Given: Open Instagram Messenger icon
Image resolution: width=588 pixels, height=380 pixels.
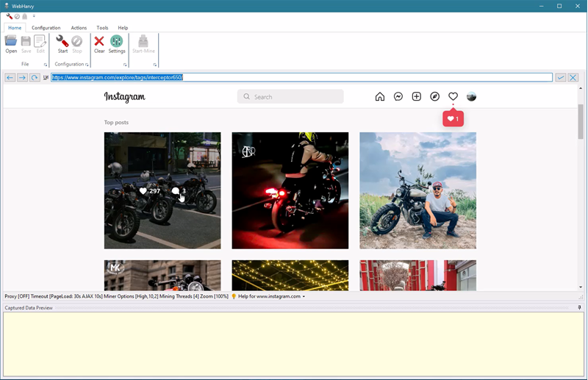Looking at the screenshot, I should [x=398, y=97].
